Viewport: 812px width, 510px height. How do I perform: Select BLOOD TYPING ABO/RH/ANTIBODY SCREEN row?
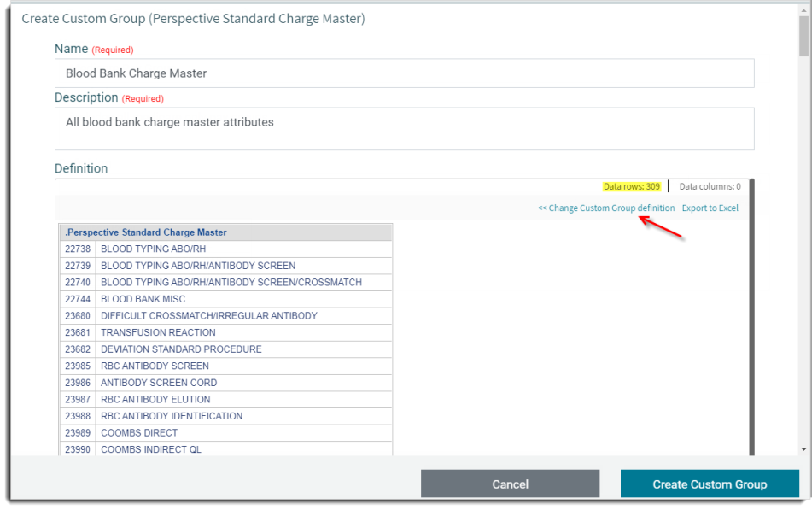(x=197, y=266)
